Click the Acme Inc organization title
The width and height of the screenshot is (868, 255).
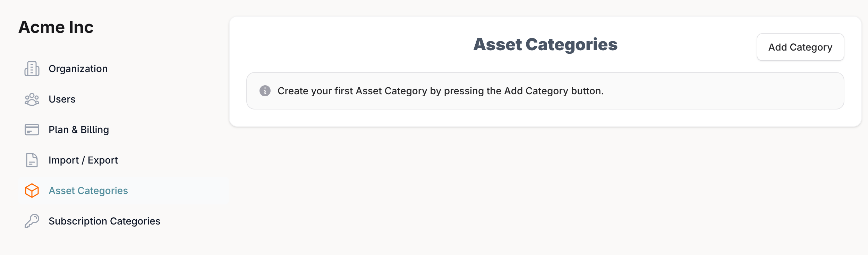[56, 27]
